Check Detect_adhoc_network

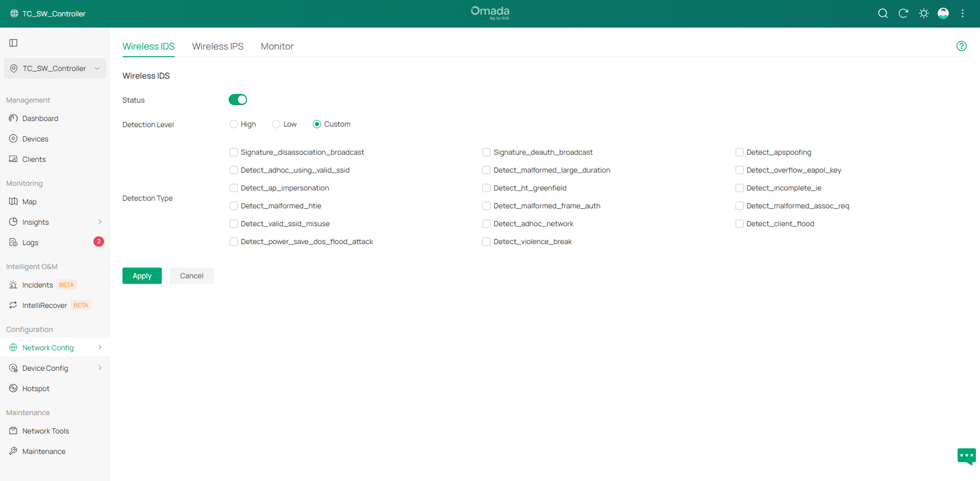click(486, 224)
